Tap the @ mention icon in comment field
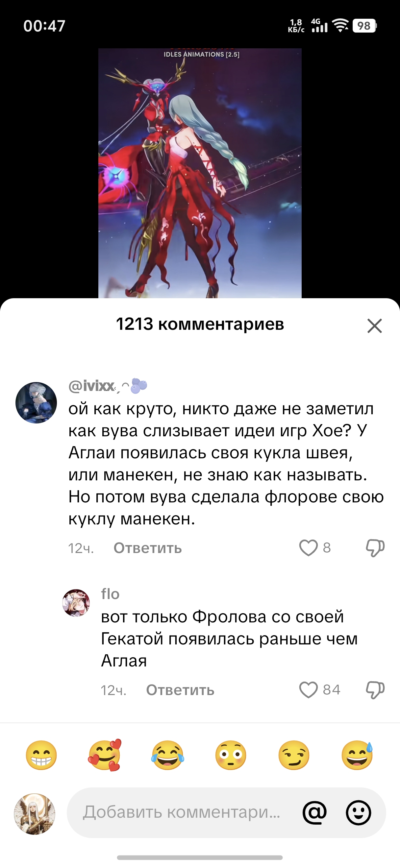Screen dimensions: 400x868 (x=314, y=812)
